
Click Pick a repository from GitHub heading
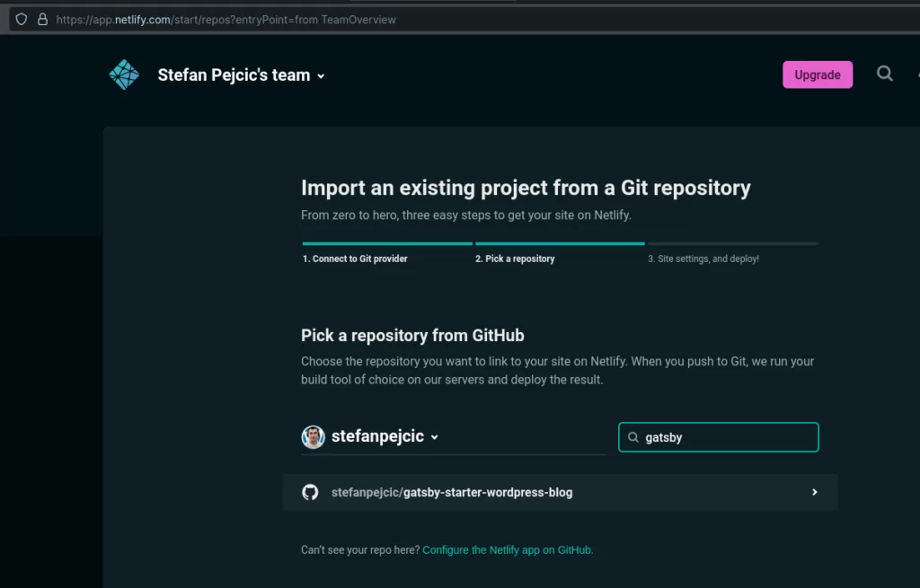412,336
